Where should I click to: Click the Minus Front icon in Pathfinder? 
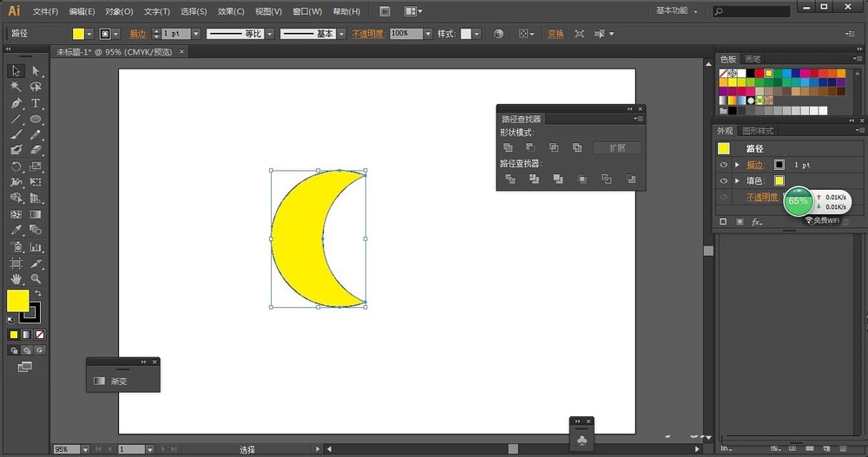click(530, 147)
